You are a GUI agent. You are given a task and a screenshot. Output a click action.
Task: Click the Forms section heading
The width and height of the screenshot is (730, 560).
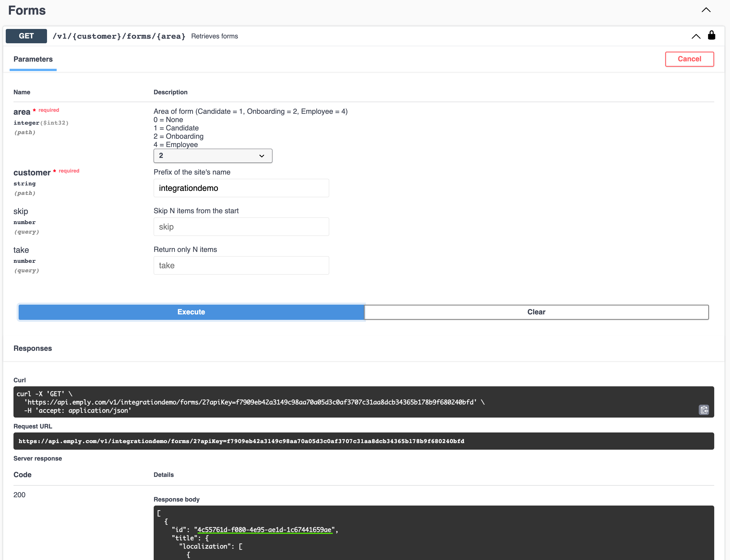(27, 11)
